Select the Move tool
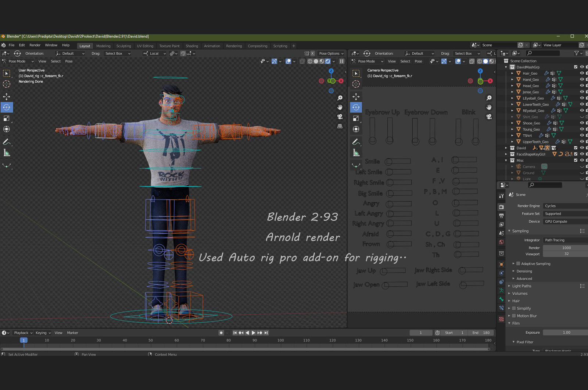Image resolution: width=588 pixels, height=390 pixels. 7,96
